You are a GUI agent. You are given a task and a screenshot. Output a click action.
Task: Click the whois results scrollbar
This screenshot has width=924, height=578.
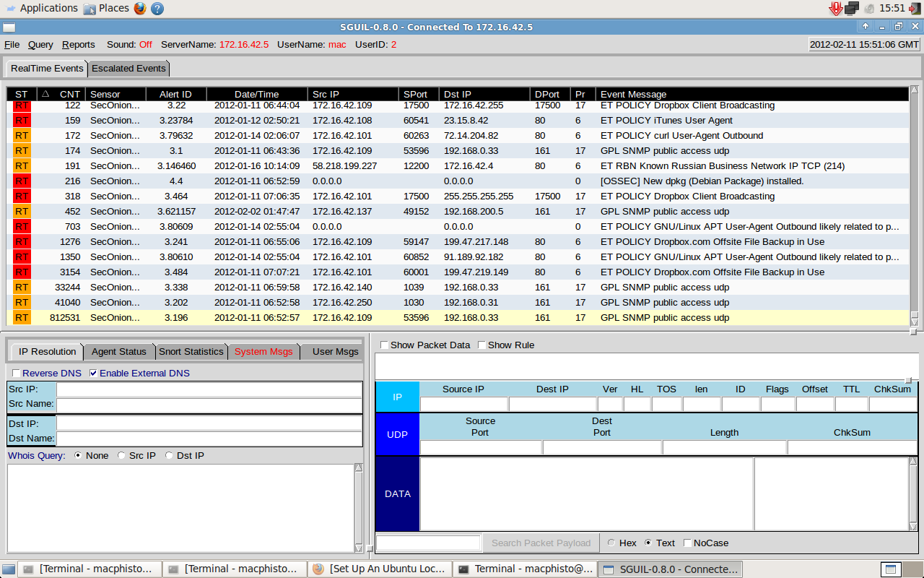359,509
